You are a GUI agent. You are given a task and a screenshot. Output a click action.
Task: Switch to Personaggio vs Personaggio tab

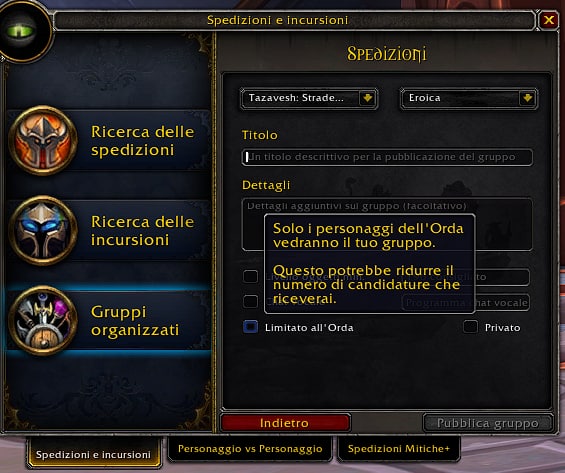coord(250,449)
